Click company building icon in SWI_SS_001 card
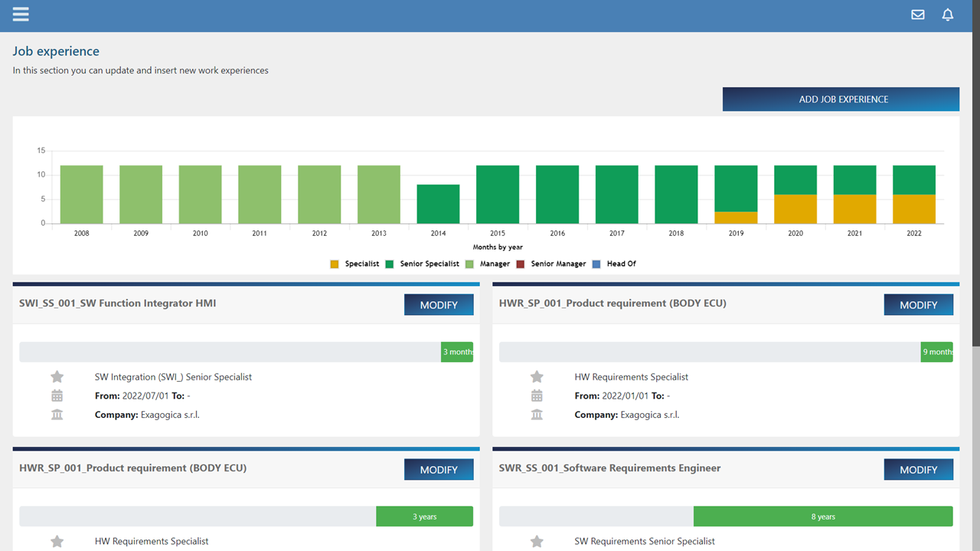This screenshot has width=980, height=551. tap(57, 415)
